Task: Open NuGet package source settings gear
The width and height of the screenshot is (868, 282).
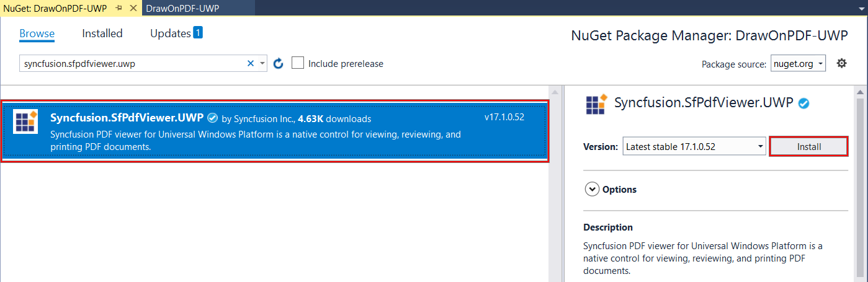Action: [841, 63]
